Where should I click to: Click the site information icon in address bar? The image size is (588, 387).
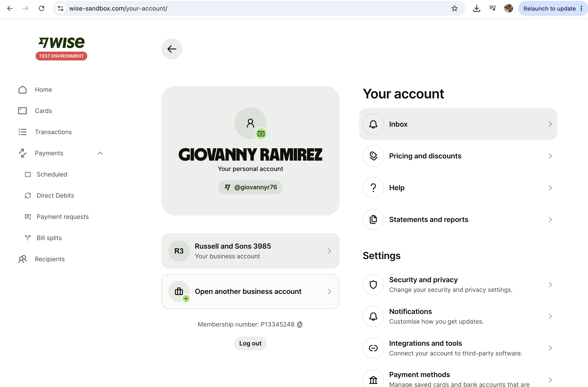click(x=61, y=8)
